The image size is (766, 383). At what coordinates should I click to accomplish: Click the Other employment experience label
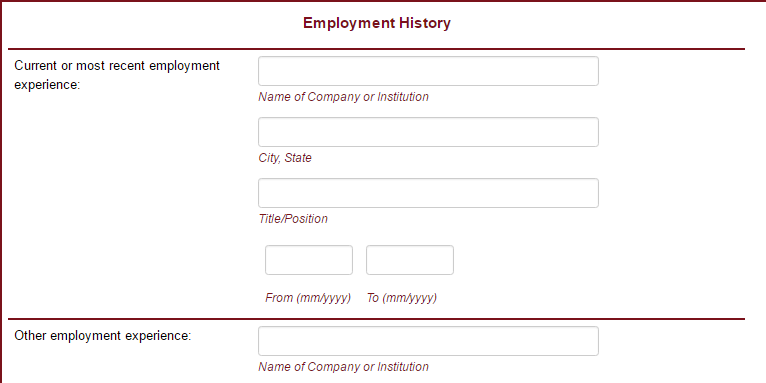point(103,336)
